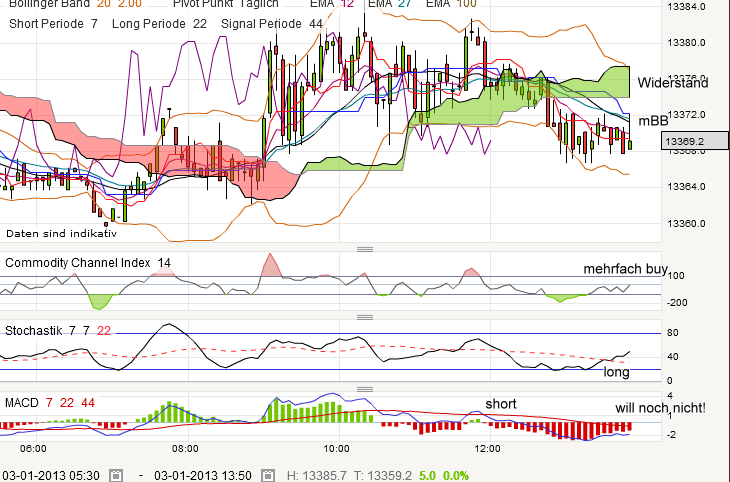Screen dimensions: 730x482
Task: Click the 13372.0 price axis label
Action: coord(686,115)
